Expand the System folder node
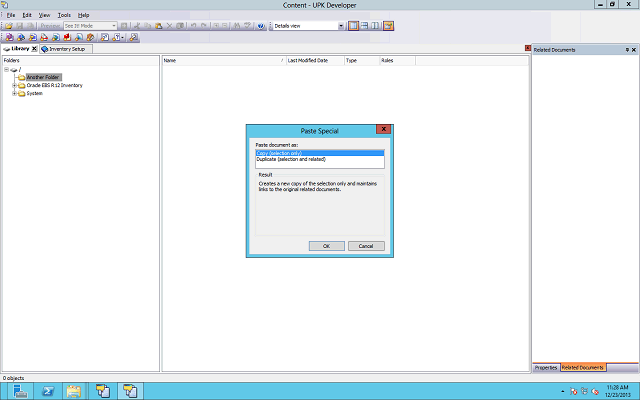The image size is (640, 400). (x=14, y=93)
